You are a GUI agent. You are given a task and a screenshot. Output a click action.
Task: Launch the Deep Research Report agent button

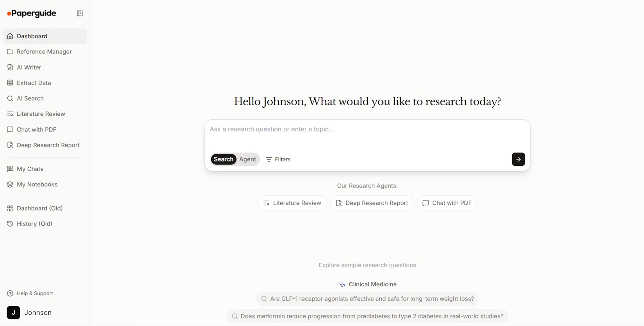tap(372, 203)
